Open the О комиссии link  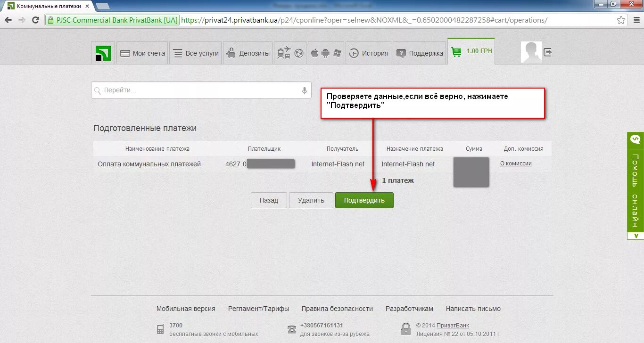click(516, 163)
